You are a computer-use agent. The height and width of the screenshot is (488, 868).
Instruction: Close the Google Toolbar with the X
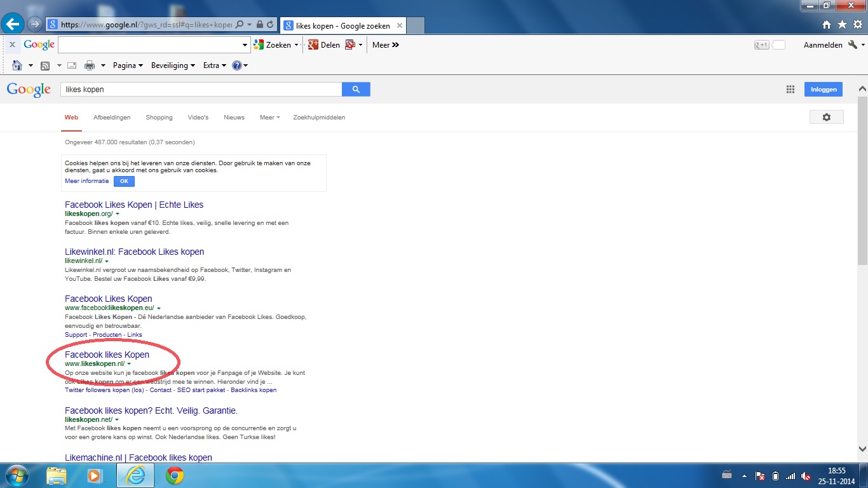[x=12, y=45]
